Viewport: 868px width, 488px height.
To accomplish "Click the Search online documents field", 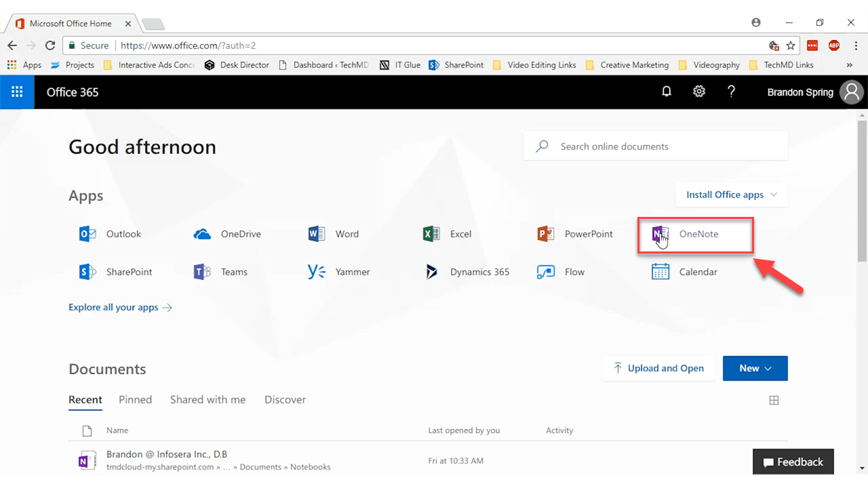I will 656,146.
